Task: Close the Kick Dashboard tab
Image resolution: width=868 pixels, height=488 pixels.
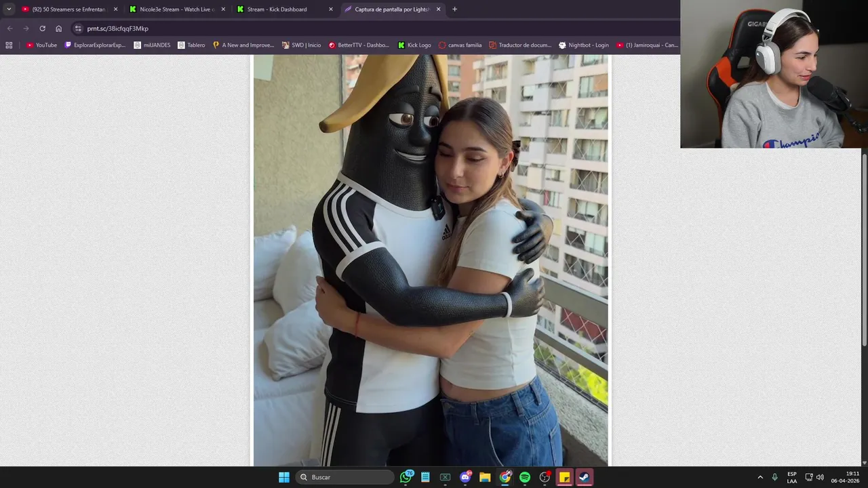Action: [331, 9]
